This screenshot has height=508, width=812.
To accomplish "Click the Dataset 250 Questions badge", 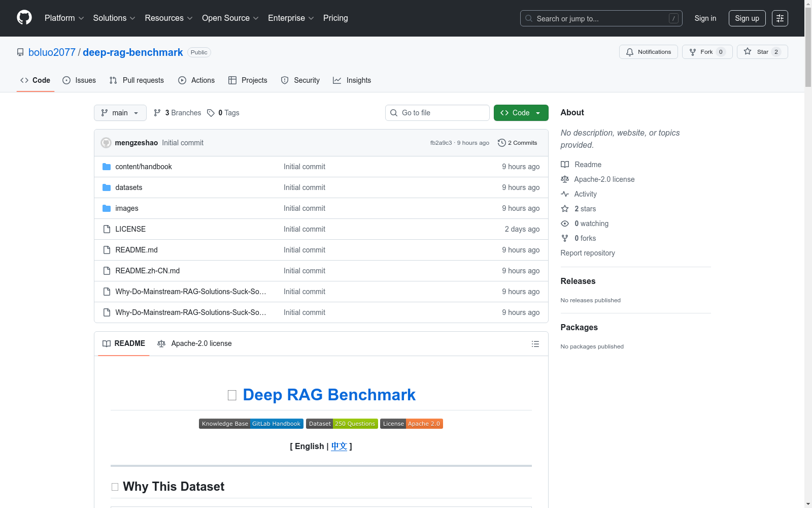I will [x=342, y=424].
